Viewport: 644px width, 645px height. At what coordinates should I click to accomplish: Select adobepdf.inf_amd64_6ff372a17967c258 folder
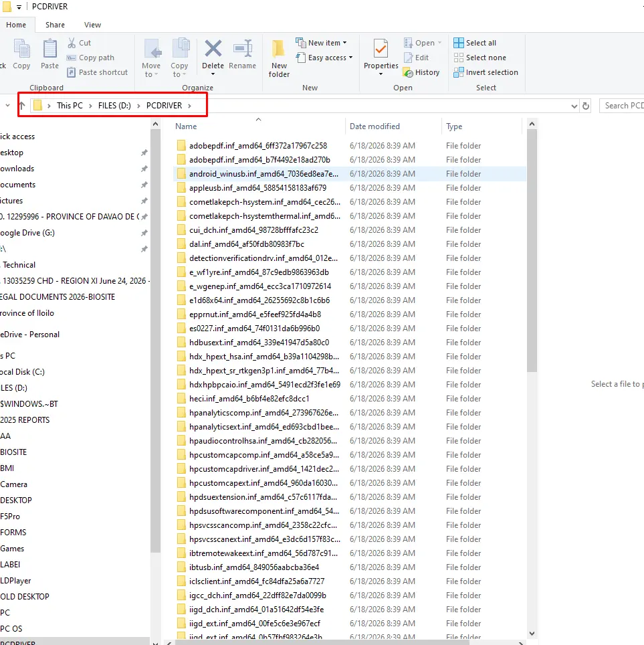[258, 146]
